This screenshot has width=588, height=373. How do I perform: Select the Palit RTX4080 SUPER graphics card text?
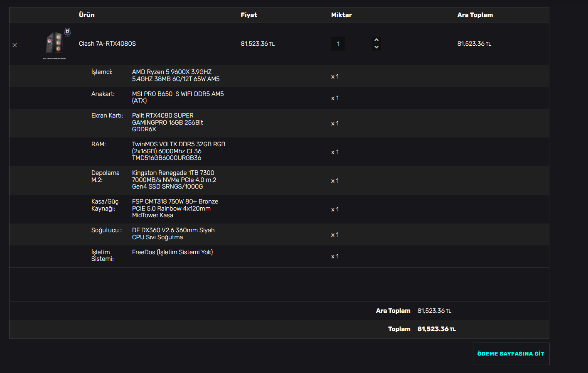coord(167,123)
